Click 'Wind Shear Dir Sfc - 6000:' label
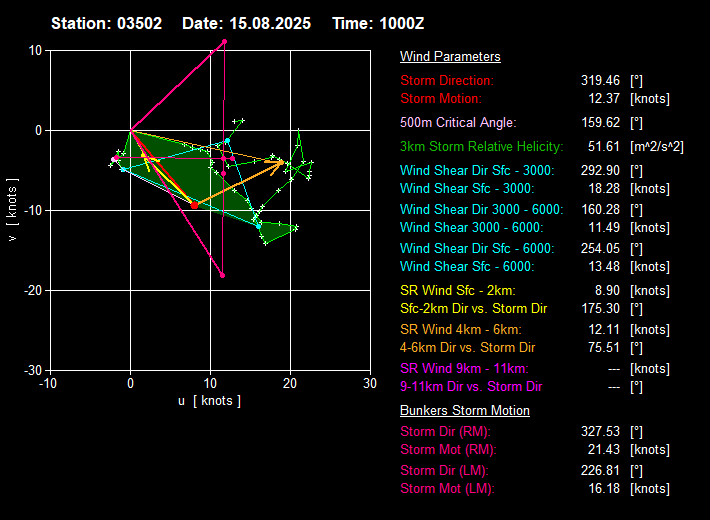 (x=477, y=249)
